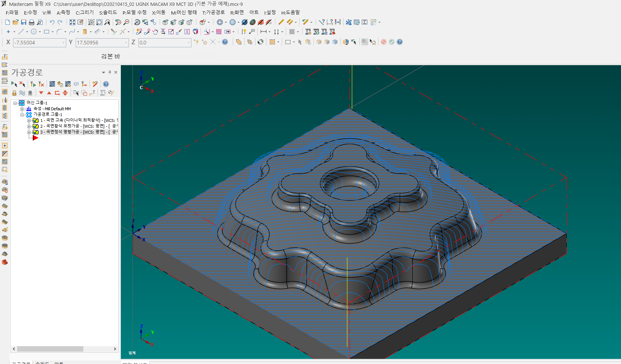Select the spline drawing tool

tap(72, 32)
